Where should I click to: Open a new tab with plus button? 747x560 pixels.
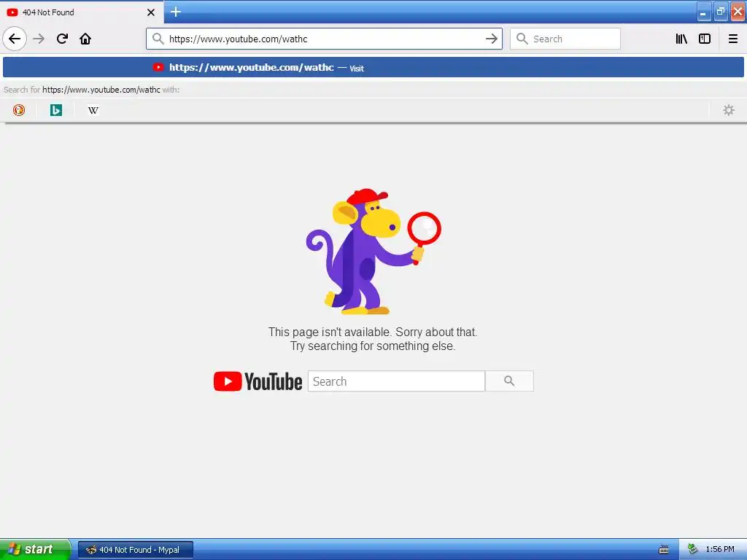pos(176,12)
